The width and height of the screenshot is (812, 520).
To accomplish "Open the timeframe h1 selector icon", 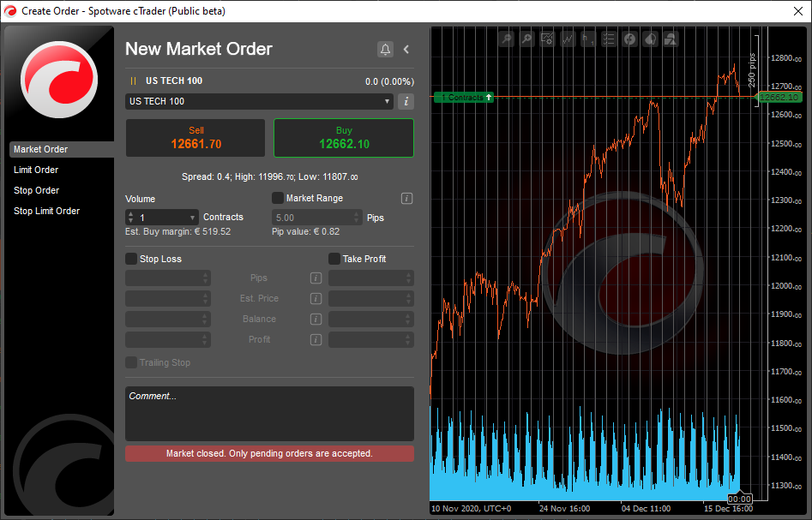I will click(x=588, y=39).
